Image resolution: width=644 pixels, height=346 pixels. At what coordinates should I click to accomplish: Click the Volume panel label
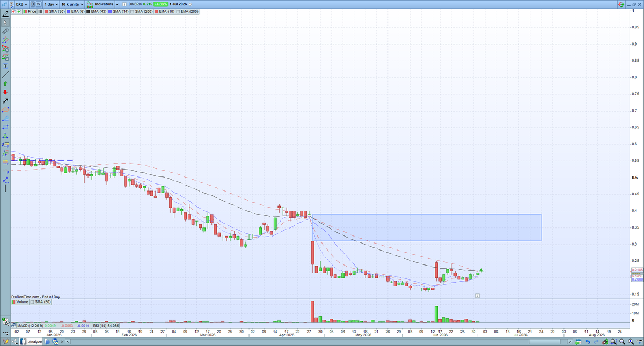tap(20, 302)
